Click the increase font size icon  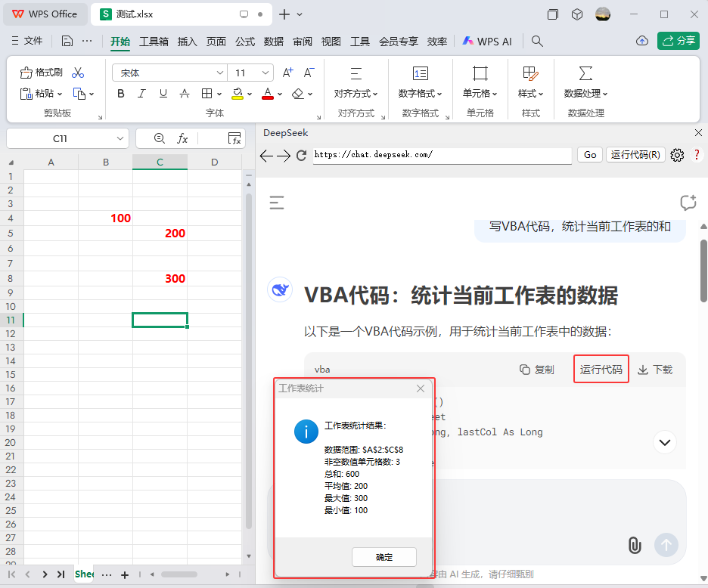click(x=287, y=73)
